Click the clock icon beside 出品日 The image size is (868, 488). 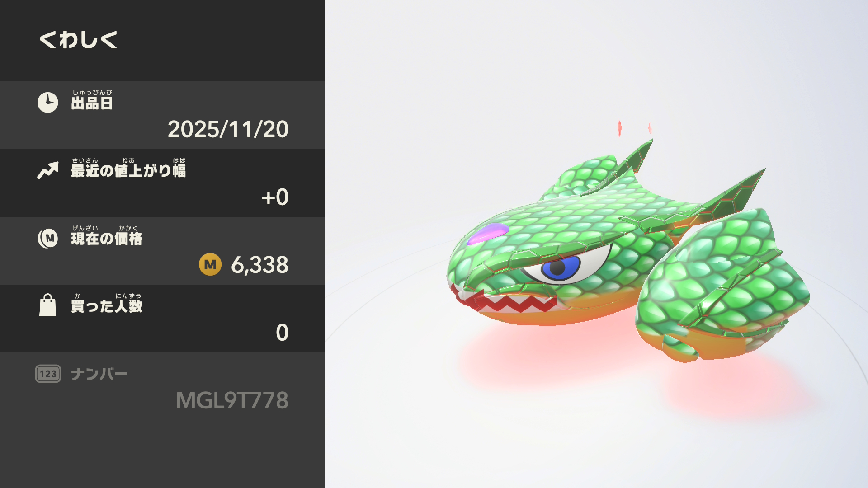(48, 103)
